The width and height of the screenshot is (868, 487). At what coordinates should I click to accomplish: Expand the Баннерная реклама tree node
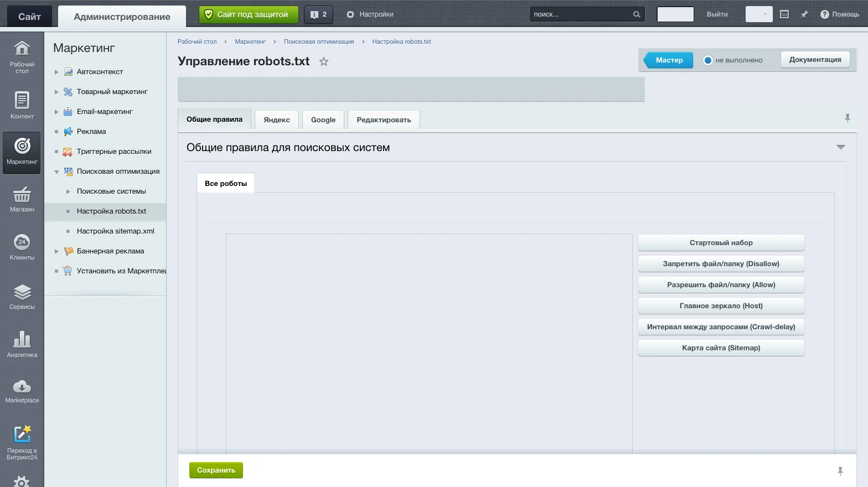pos(56,251)
